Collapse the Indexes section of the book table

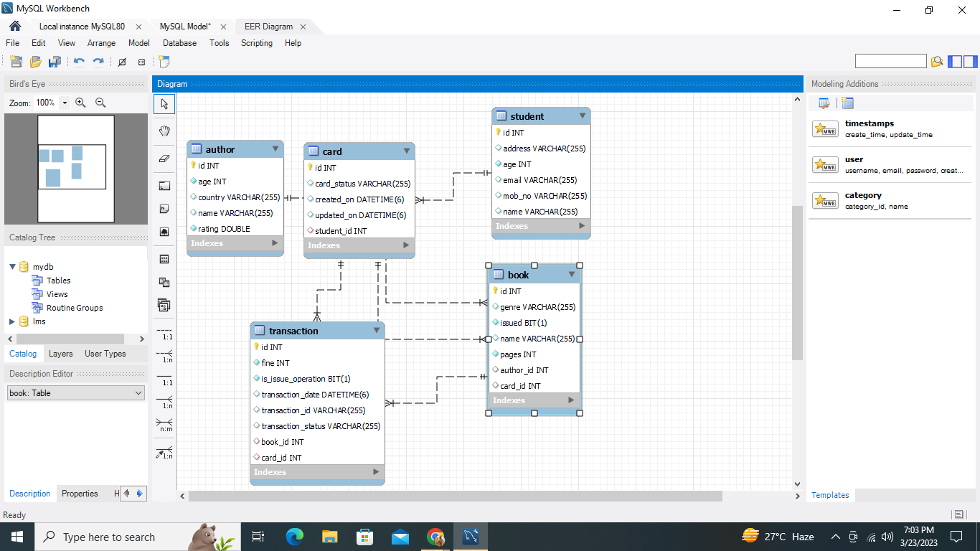572,400
